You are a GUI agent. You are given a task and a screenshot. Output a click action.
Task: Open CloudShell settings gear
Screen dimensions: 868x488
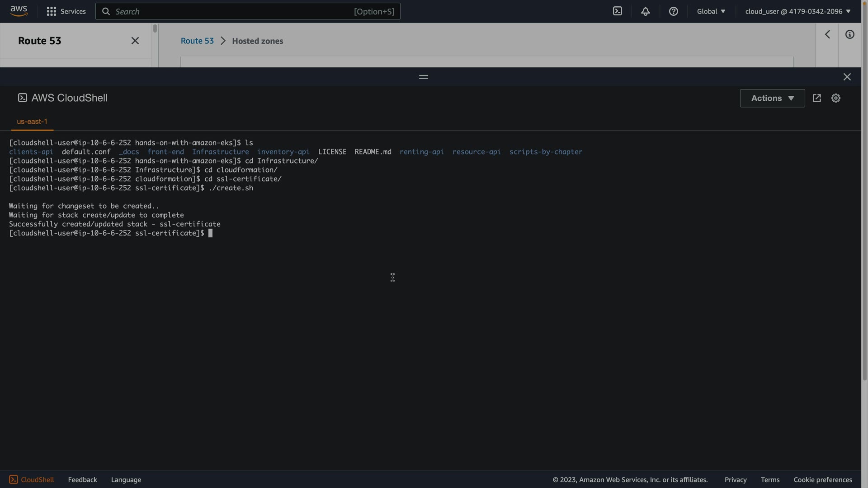836,98
